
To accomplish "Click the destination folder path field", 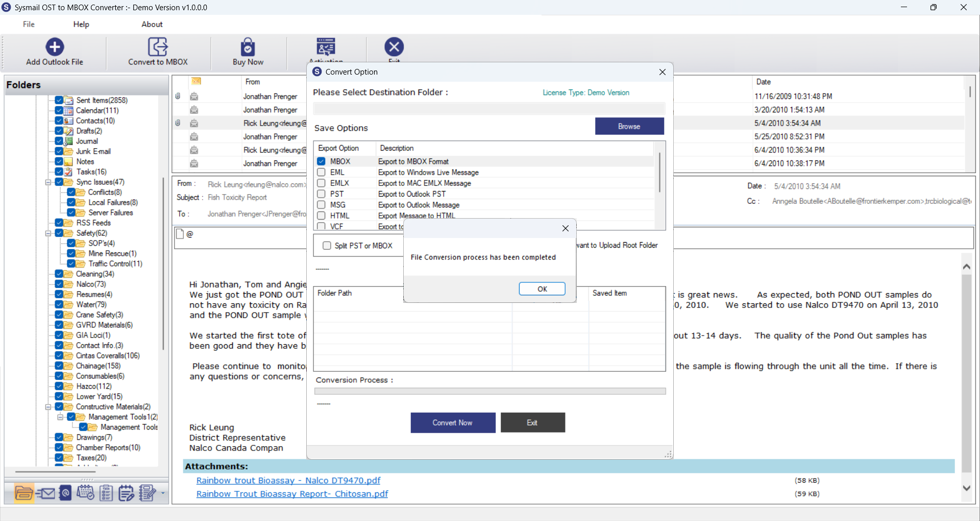I will [489, 108].
